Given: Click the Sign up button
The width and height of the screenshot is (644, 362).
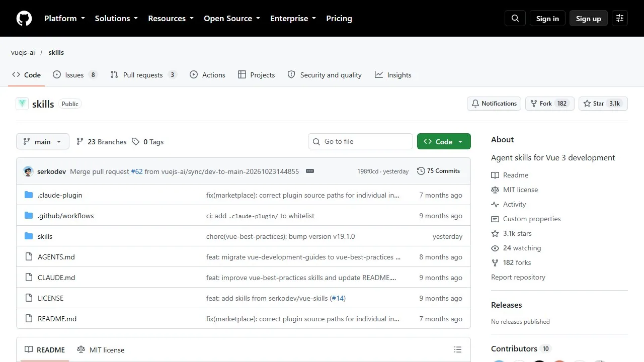Looking at the screenshot, I should click(x=589, y=18).
